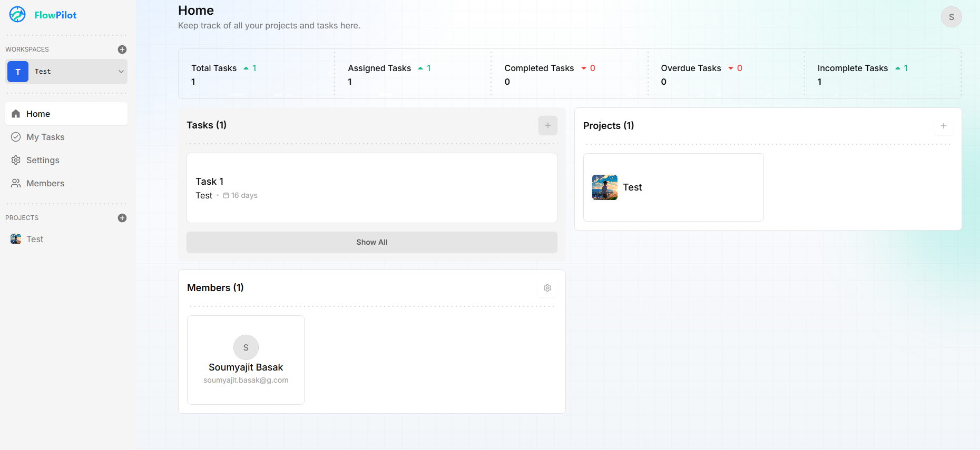This screenshot has width=980, height=450.
Task: Click the Show All tasks button
Action: (371, 242)
